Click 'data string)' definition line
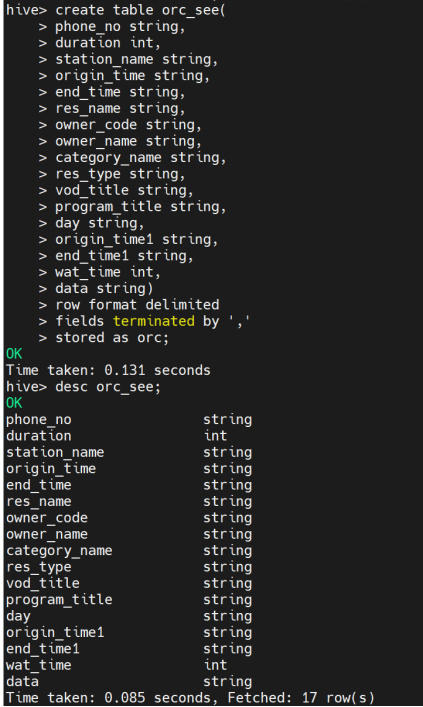This screenshot has height=707, width=423. [x=104, y=288]
